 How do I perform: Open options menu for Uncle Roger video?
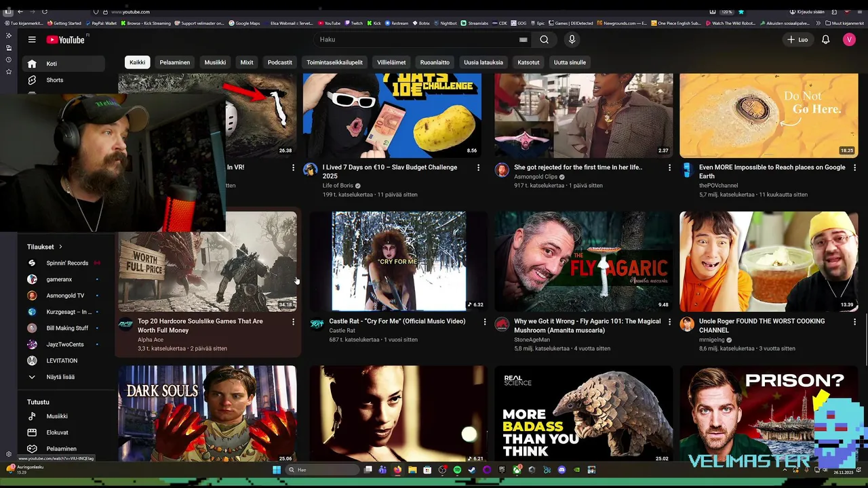coord(854,321)
